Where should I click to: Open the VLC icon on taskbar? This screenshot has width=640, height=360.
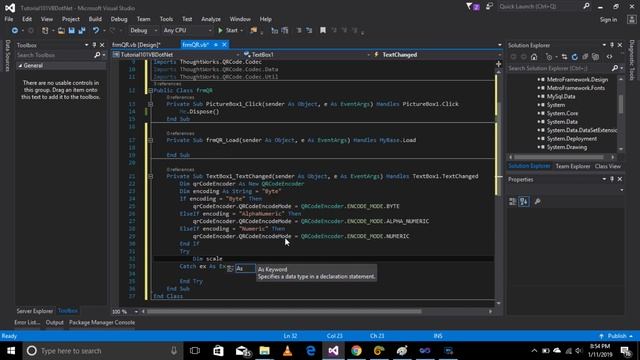[x=287, y=351]
